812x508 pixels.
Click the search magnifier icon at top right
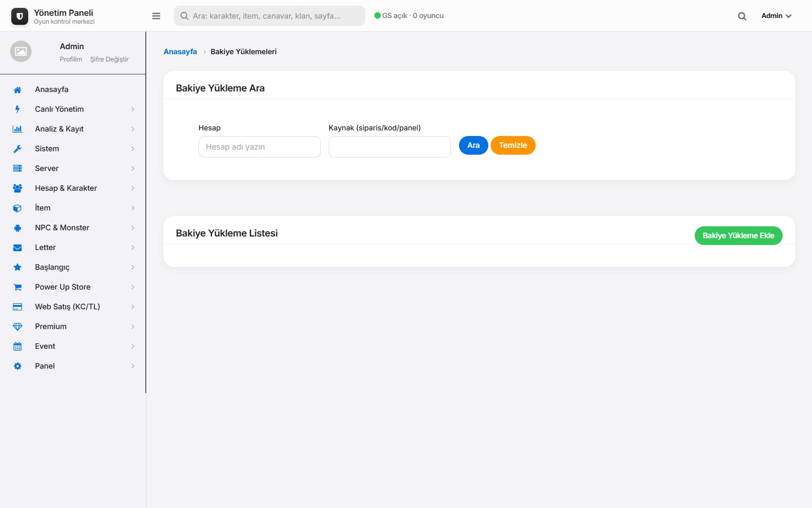pos(742,16)
